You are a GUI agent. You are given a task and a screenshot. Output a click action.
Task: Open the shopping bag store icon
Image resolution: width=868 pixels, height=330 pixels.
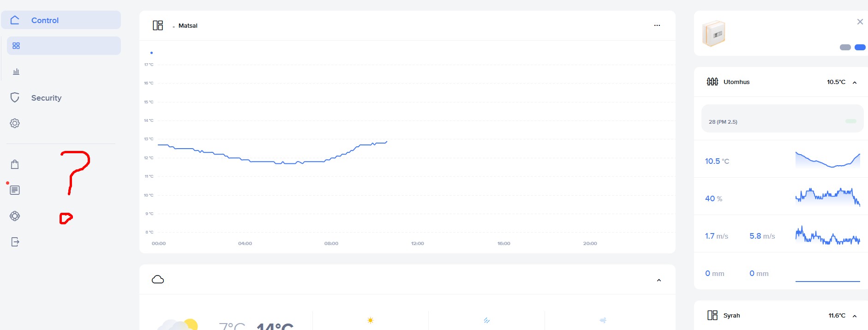pos(15,164)
